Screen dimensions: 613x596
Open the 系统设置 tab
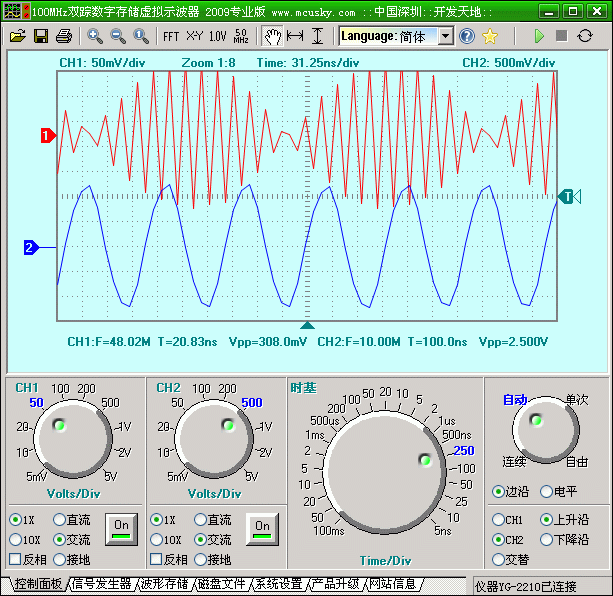(277, 584)
